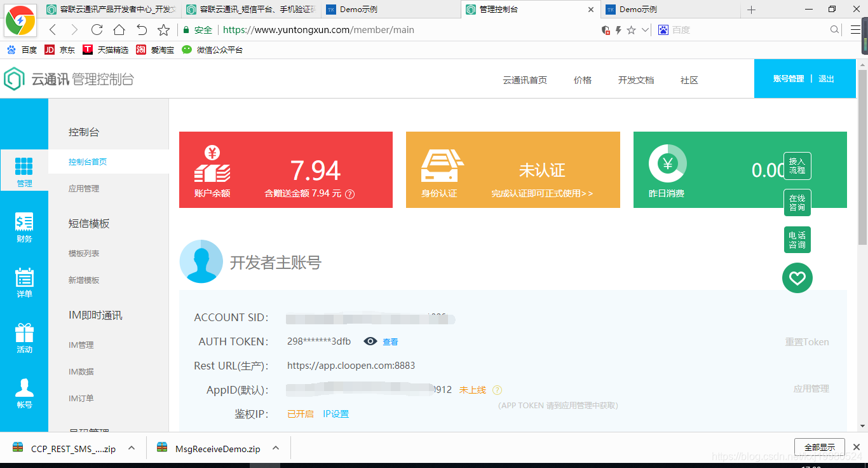Click the 应用管理 link beside AppID
This screenshot has height=468, width=868.
pos(811,389)
